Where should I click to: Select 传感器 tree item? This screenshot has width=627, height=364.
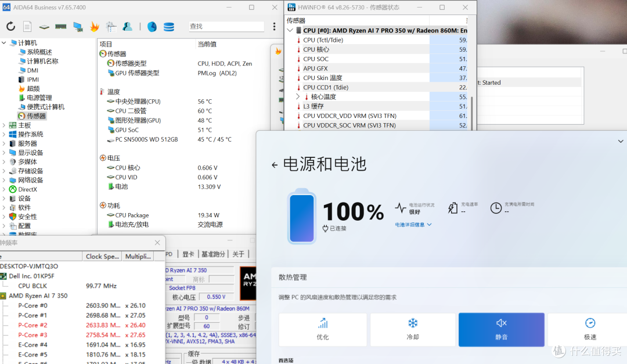point(36,116)
